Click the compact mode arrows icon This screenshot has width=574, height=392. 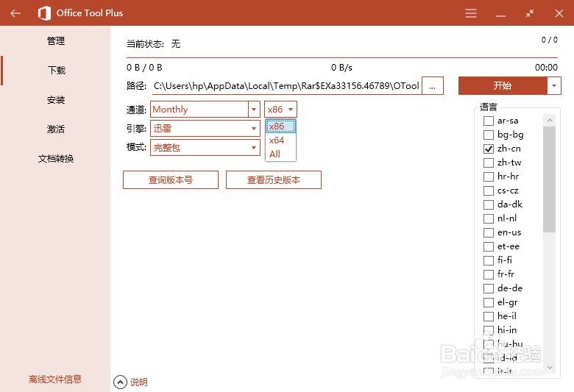529,13
